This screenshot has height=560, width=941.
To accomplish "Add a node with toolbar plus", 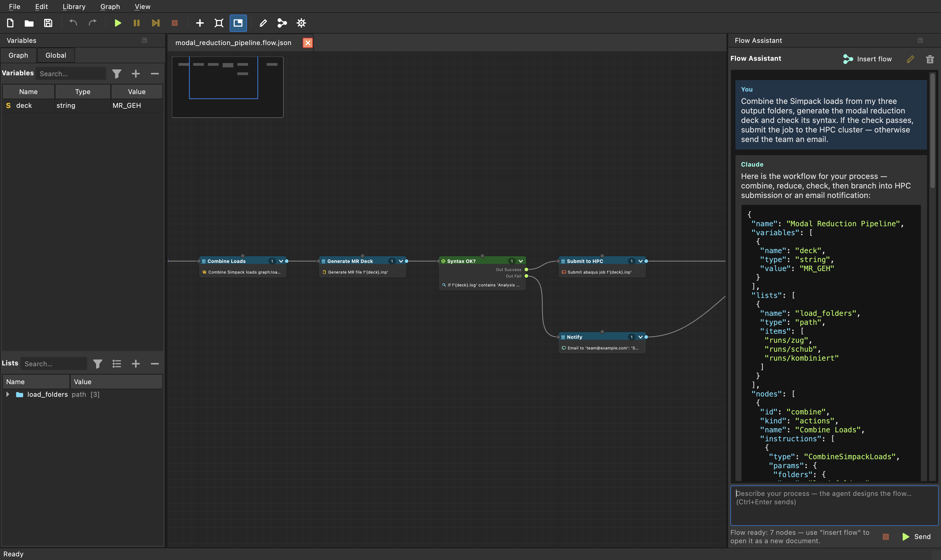I will point(200,23).
